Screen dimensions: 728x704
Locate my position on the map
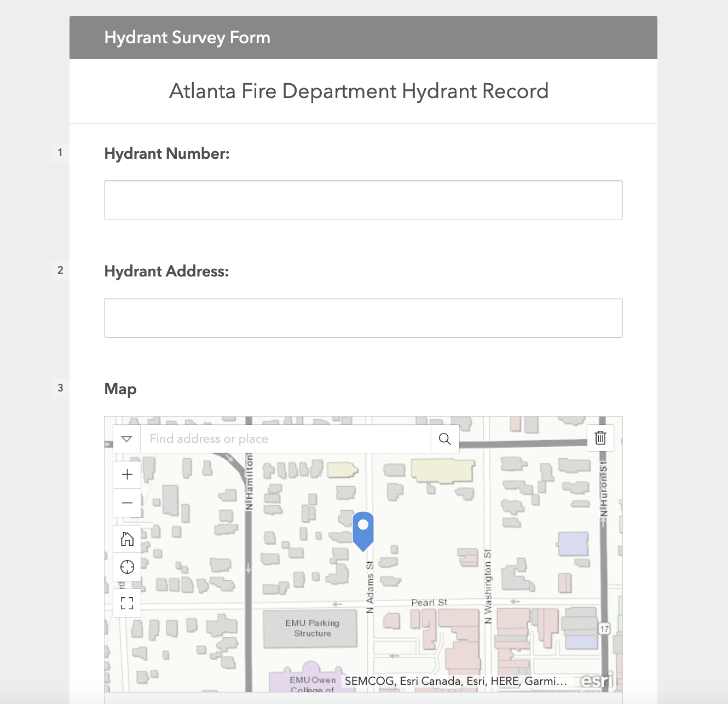pos(127,567)
